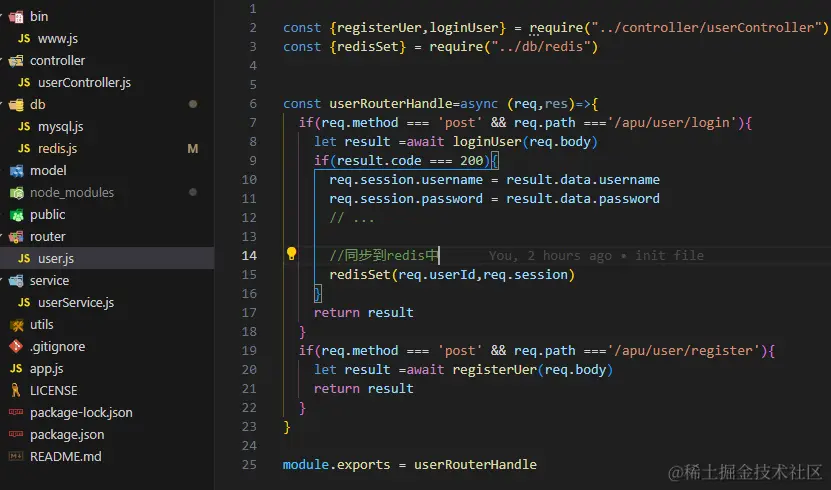831x490 pixels.
Task: Collapse the bin folder
Action: pos(38,17)
